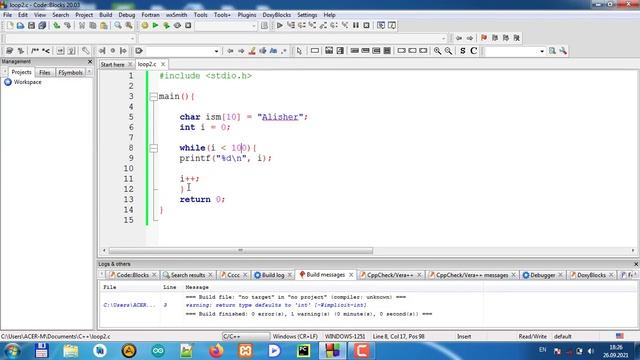Click the C/C++ language field in status bar
Image resolution: width=640 pixels, height=360 pixels.
click(245, 336)
